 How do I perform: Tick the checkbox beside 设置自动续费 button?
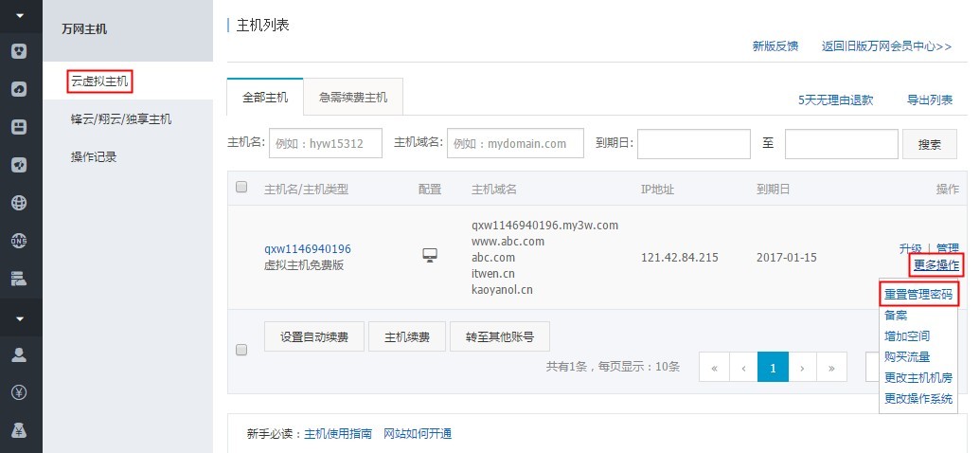[241, 350]
